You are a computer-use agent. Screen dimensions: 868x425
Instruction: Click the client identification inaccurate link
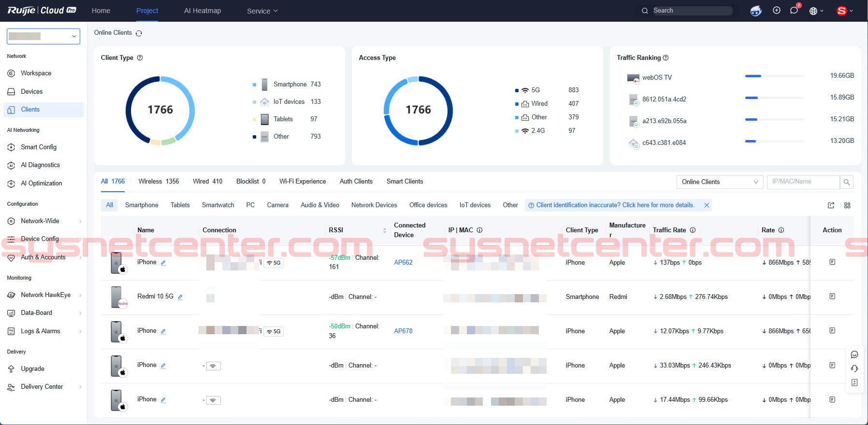(615, 205)
